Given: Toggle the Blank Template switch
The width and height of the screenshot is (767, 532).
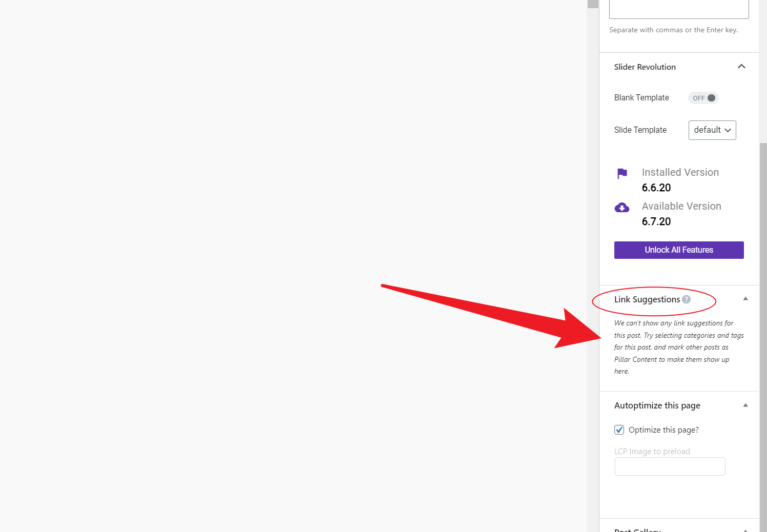Looking at the screenshot, I should [703, 98].
